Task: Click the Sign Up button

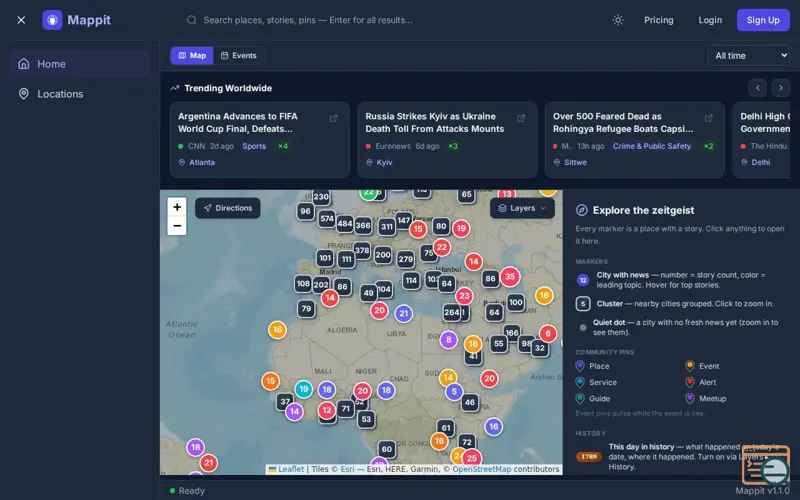Action: coord(763,20)
